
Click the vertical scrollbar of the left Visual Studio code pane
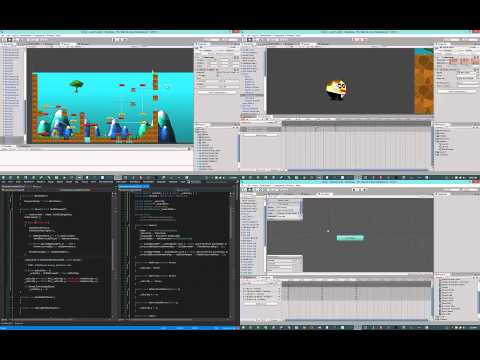coord(114,255)
